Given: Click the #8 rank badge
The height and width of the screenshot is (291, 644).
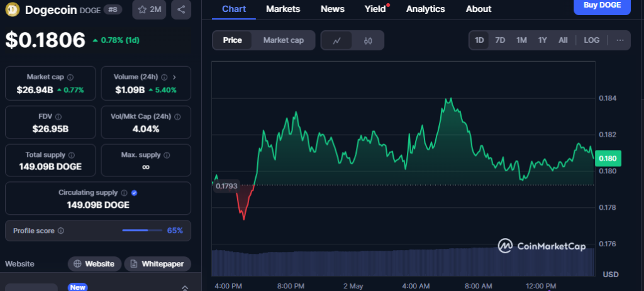Looking at the screenshot, I should point(113,9).
